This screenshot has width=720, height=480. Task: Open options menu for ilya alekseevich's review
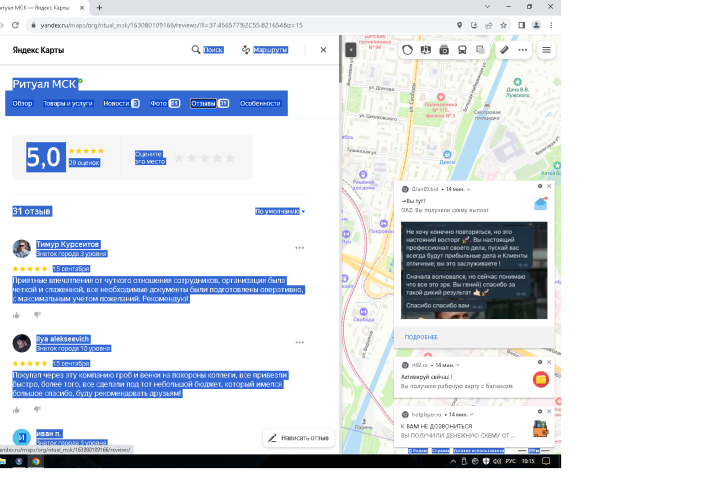click(299, 342)
